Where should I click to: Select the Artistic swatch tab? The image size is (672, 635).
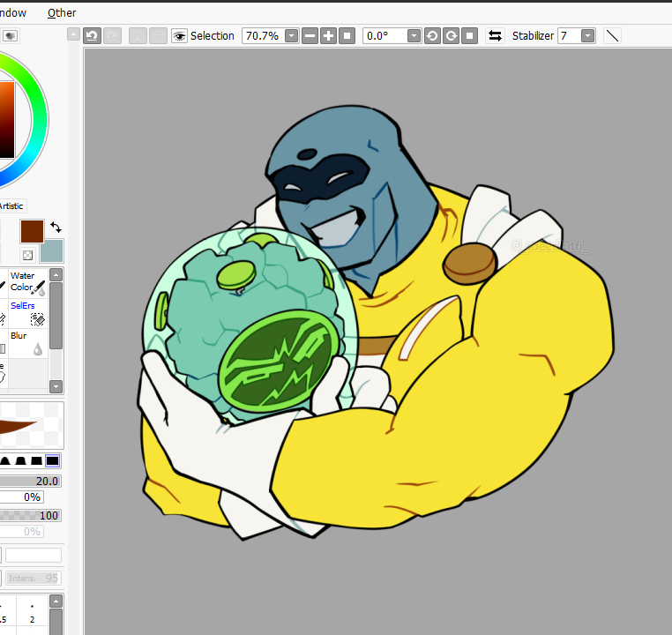[12, 206]
